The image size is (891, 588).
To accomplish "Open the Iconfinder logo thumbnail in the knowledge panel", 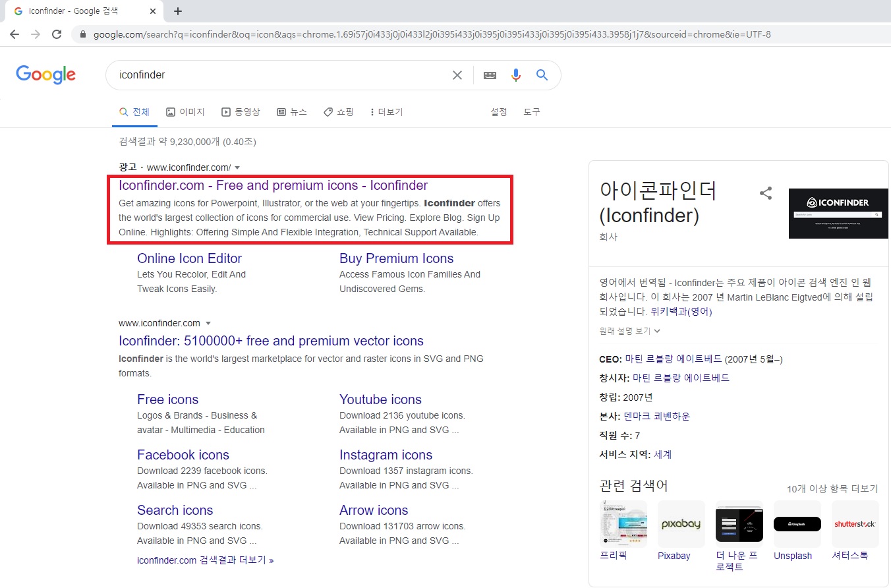I will pyautogui.click(x=838, y=214).
